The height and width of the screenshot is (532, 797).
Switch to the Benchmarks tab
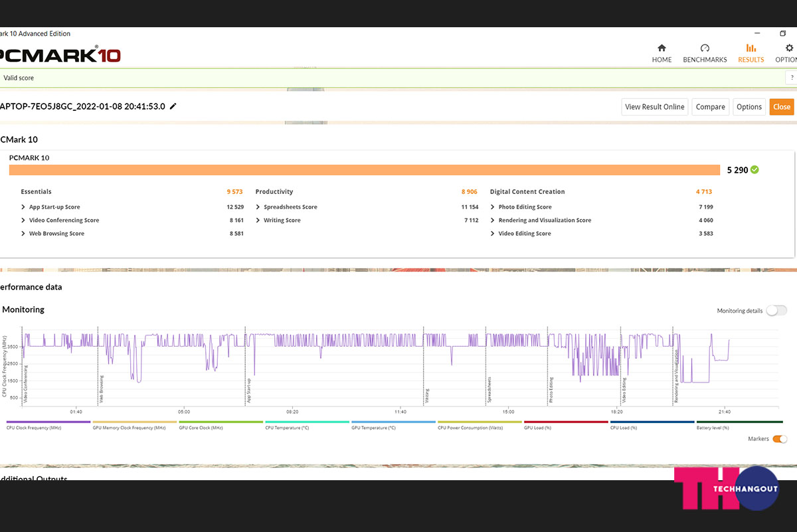[x=705, y=53]
